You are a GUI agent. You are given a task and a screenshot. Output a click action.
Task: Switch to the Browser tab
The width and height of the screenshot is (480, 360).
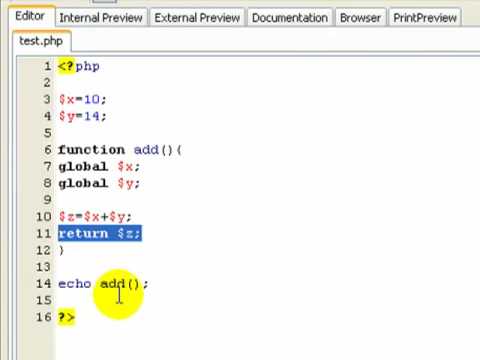pyautogui.click(x=360, y=18)
